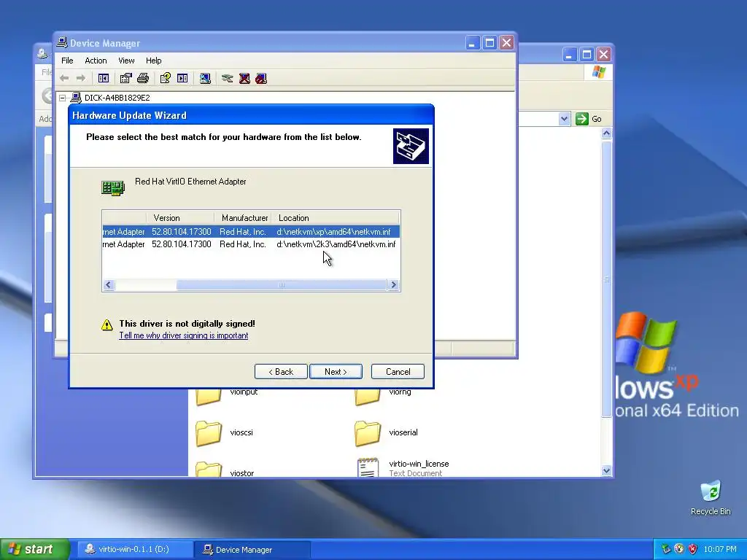Click the Version column header
The image size is (747, 560).
(181, 218)
